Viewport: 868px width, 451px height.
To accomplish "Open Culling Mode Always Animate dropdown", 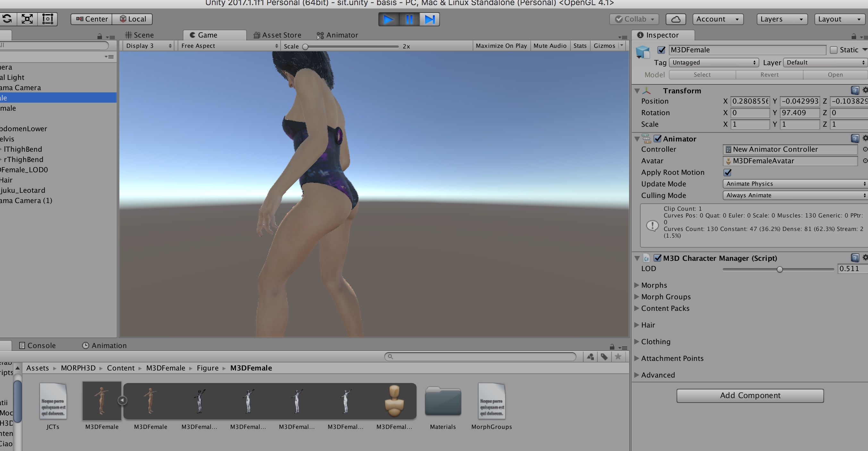I will pyautogui.click(x=795, y=195).
